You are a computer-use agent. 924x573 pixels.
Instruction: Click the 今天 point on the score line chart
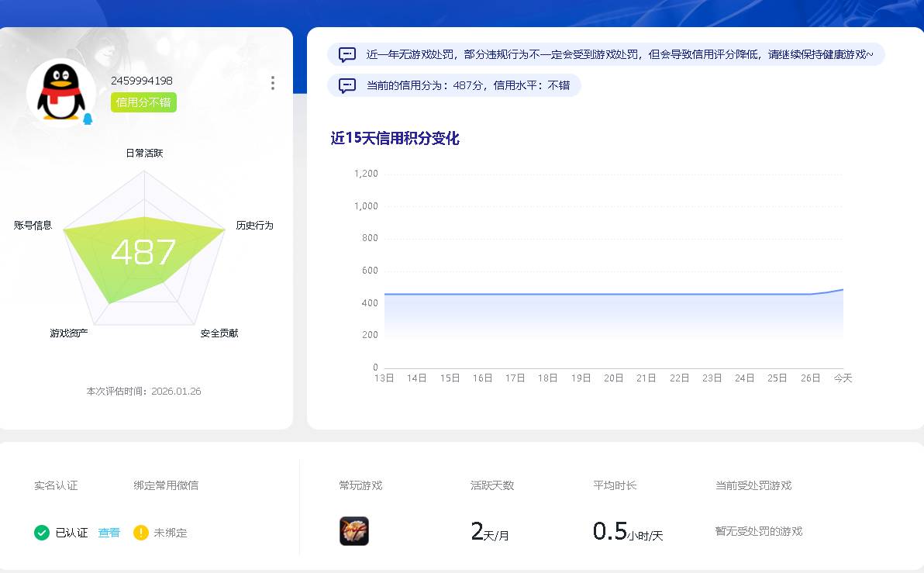[843, 290]
